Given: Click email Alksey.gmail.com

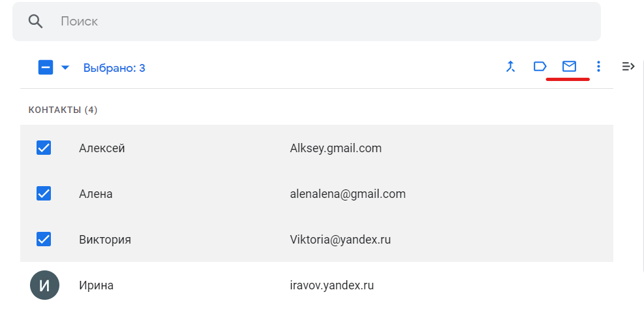Looking at the screenshot, I should click(x=335, y=148).
